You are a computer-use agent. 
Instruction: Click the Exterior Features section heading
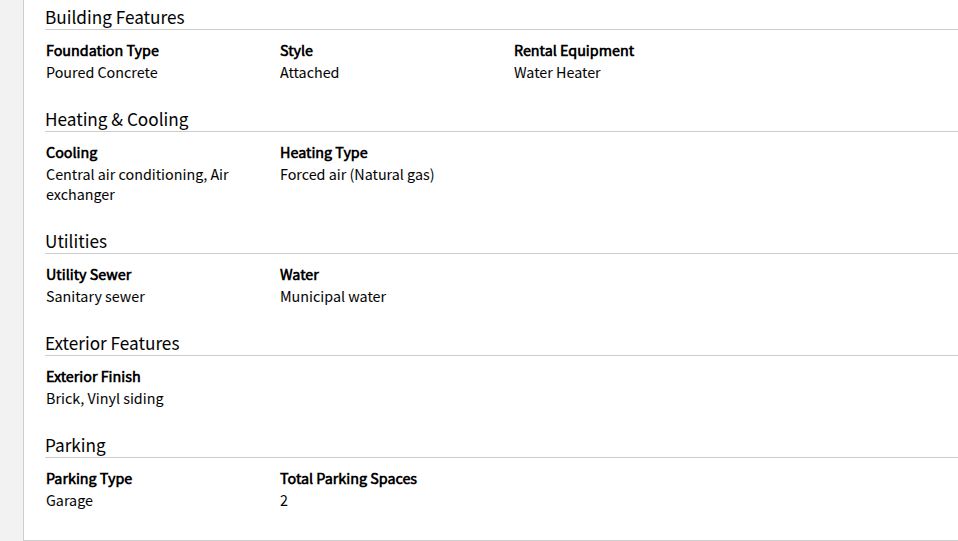tap(112, 344)
